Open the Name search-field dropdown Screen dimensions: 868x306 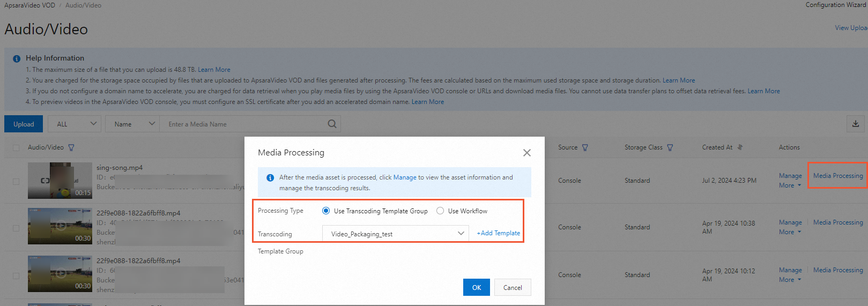click(x=133, y=124)
